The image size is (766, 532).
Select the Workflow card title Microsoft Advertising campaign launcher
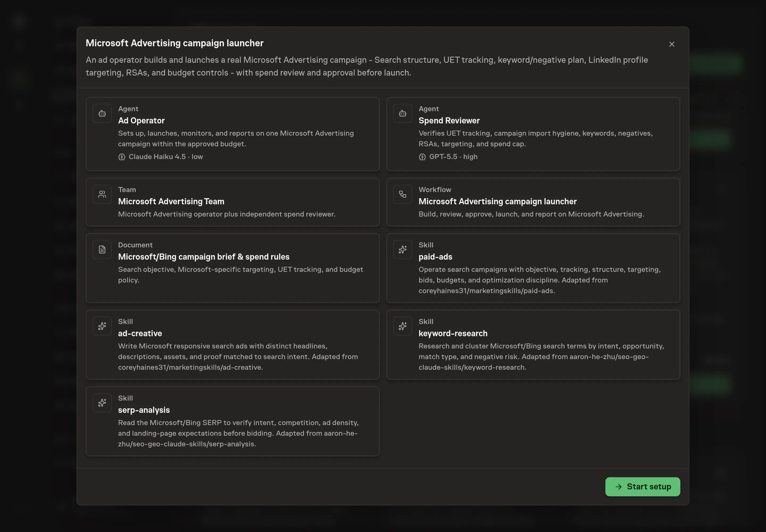click(x=497, y=201)
